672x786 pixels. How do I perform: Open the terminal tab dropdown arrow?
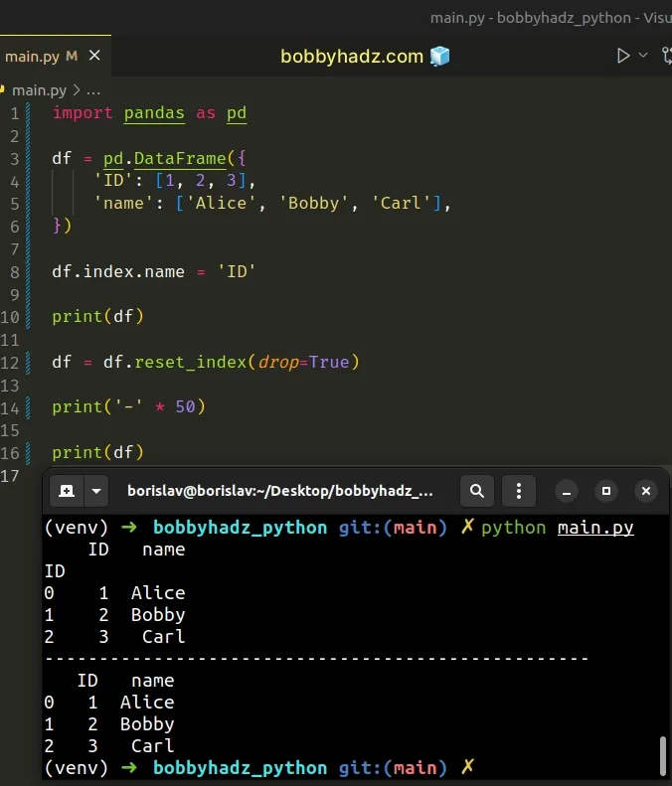click(x=95, y=490)
